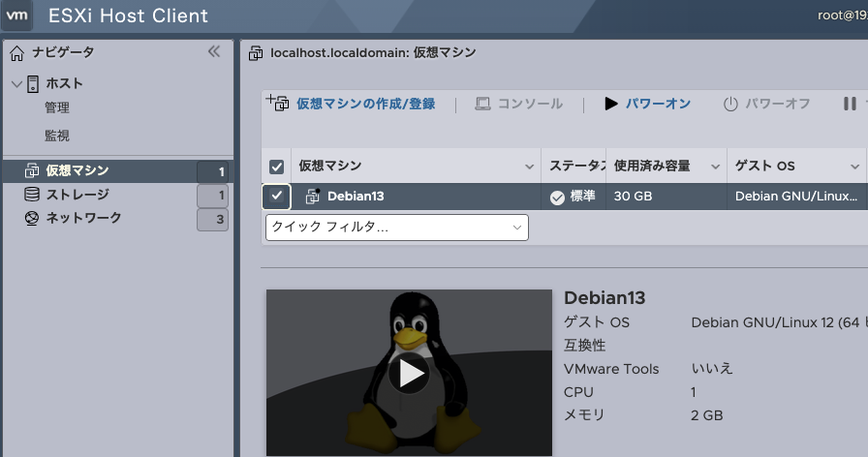Click the root user menu in header
This screenshot has width=868, height=457.
(x=843, y=15)
